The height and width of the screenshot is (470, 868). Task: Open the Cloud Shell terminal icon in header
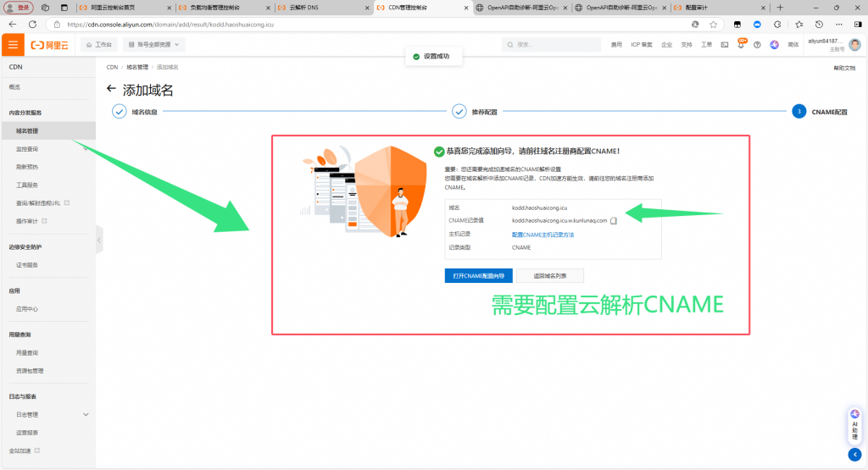(725, 45)
